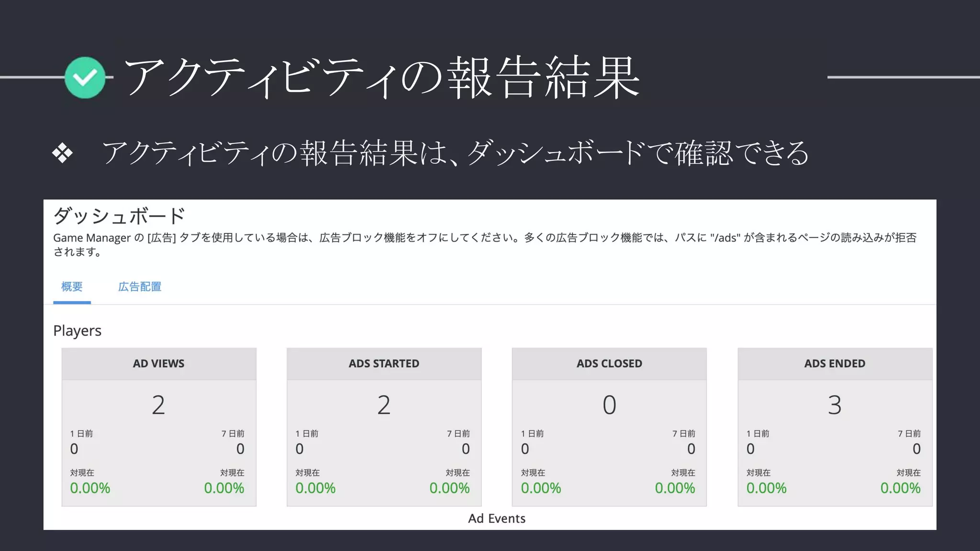980x551 pixels.
Task: Click the right 0.00% value in ADS ENDED
Action: 901,488
